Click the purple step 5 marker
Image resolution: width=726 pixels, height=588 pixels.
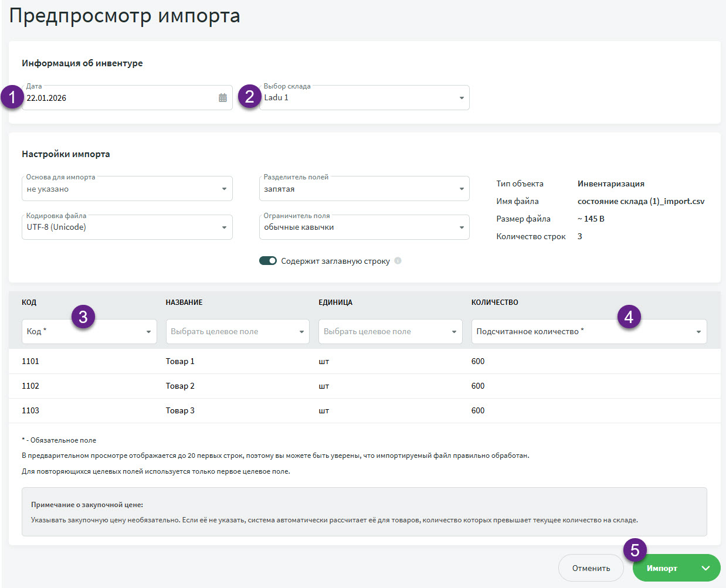point(635,550)
